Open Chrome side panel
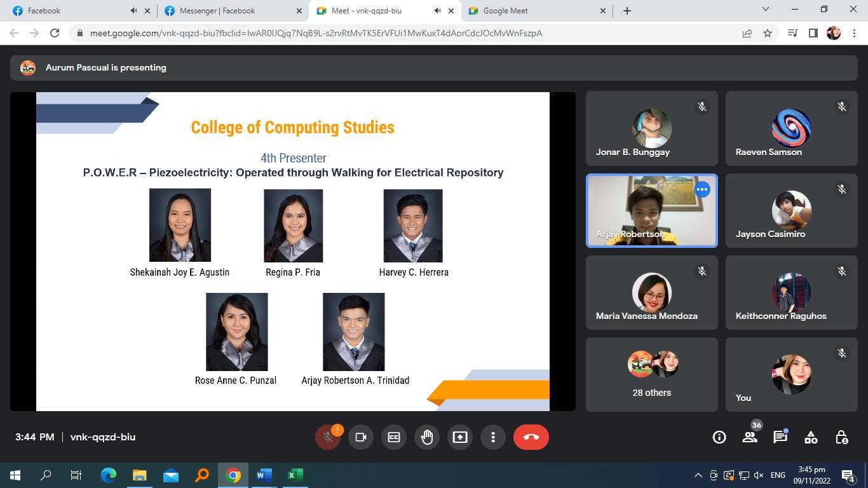Image resolution: width=868 pixels, height=488 pixels. coord(813,33)
